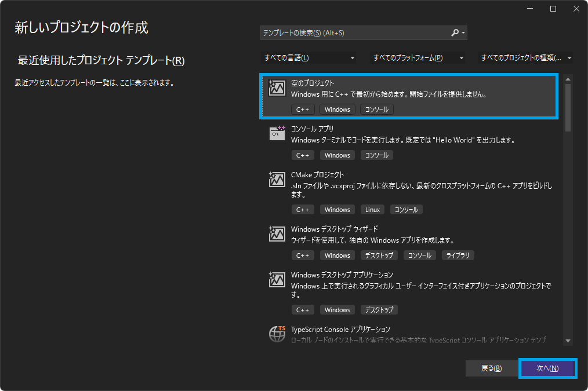Click デスクトップ tag under デスクトップ ウィザード
This screenshot has height=391, width=588.
pyautogui.click(x=379, y=255)
